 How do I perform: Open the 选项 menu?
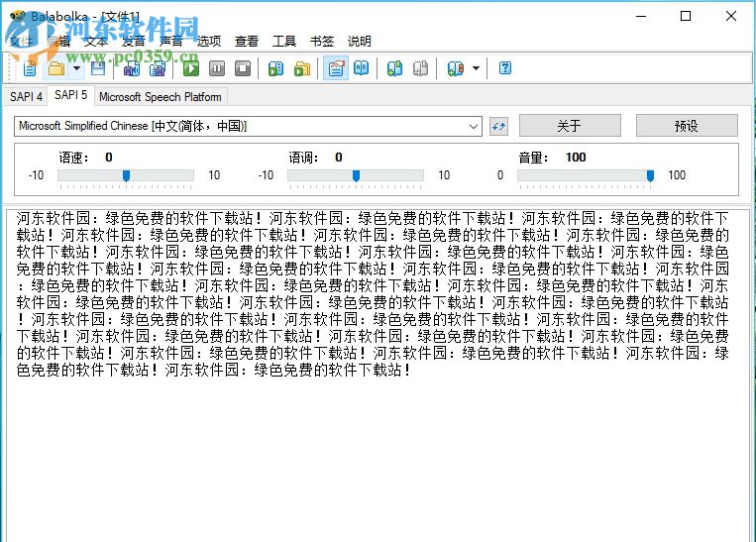click(x=209, y=42)
